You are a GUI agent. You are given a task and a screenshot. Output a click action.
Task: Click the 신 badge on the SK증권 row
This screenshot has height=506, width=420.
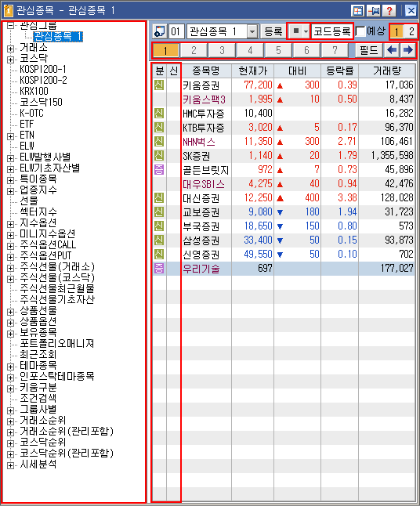[x=159, y=156]
